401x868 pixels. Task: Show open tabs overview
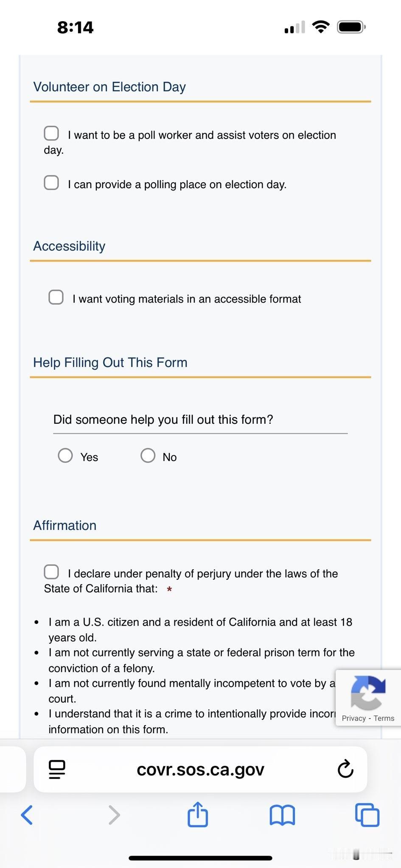pos(367,815)
